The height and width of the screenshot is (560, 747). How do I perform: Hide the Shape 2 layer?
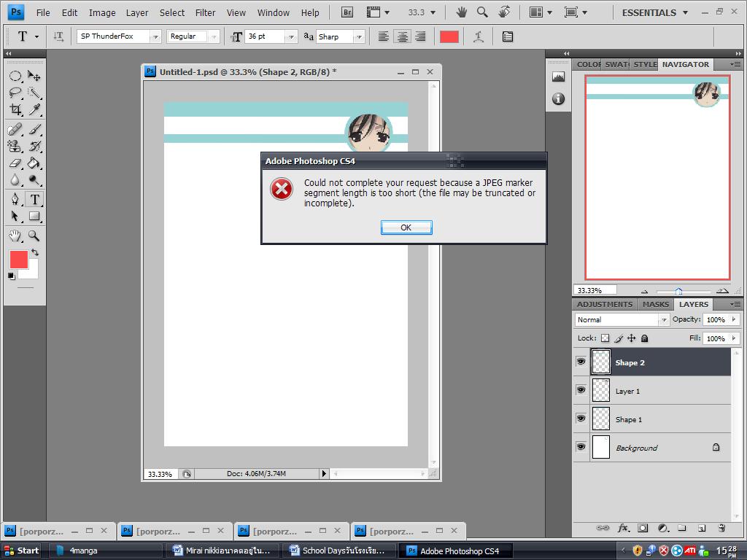tap(581, 362)
